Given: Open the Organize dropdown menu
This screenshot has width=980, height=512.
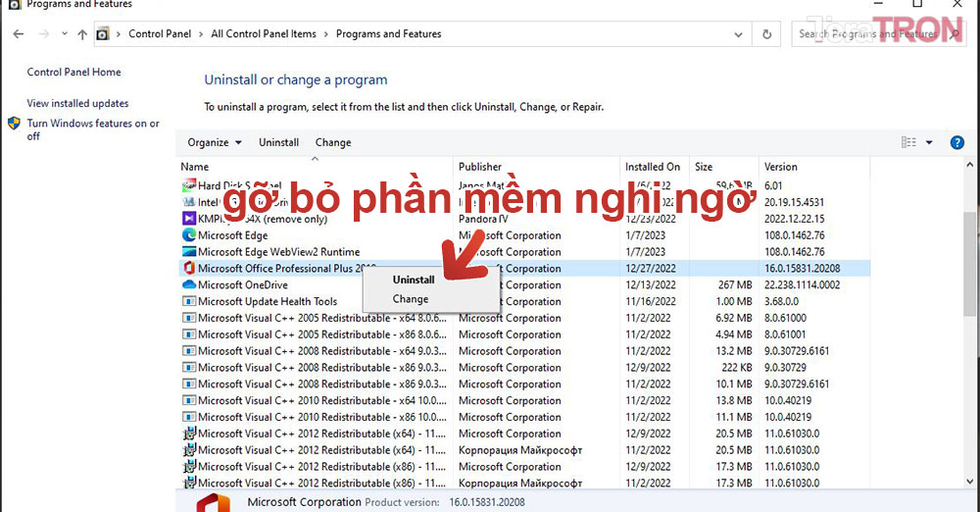Looking at the screenshot, I should coord(215,142).
